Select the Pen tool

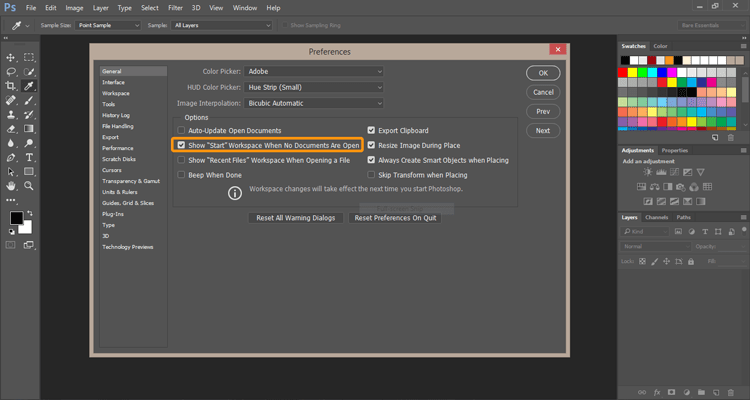(11, 157)
